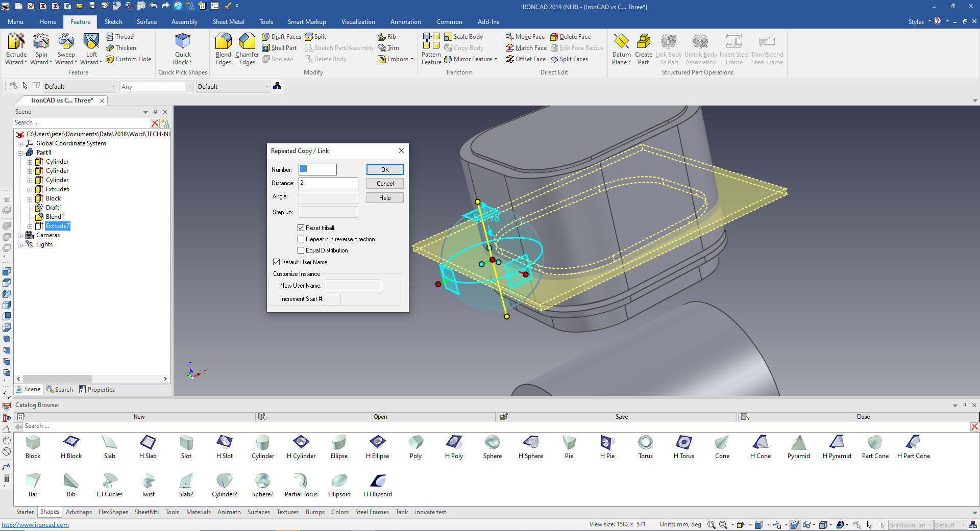Collapse the Part1 tree node

[20, 153]
